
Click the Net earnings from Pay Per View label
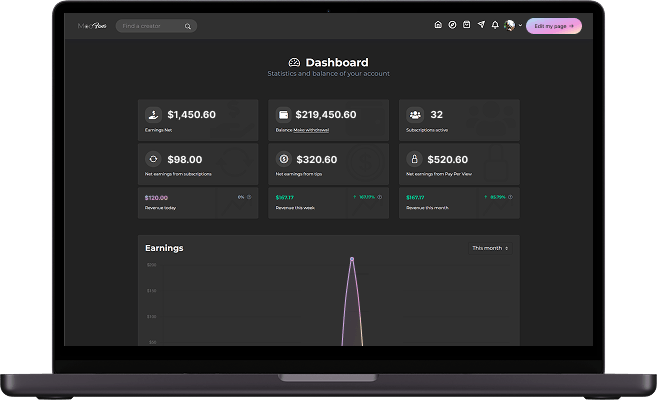pyautogui.click(x=439, y=174)
